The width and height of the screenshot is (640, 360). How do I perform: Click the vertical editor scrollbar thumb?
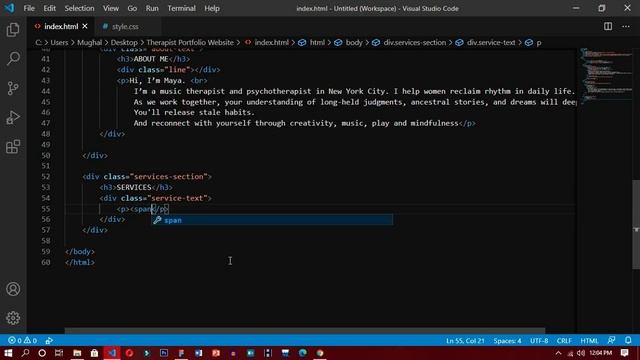click(636, 224)
